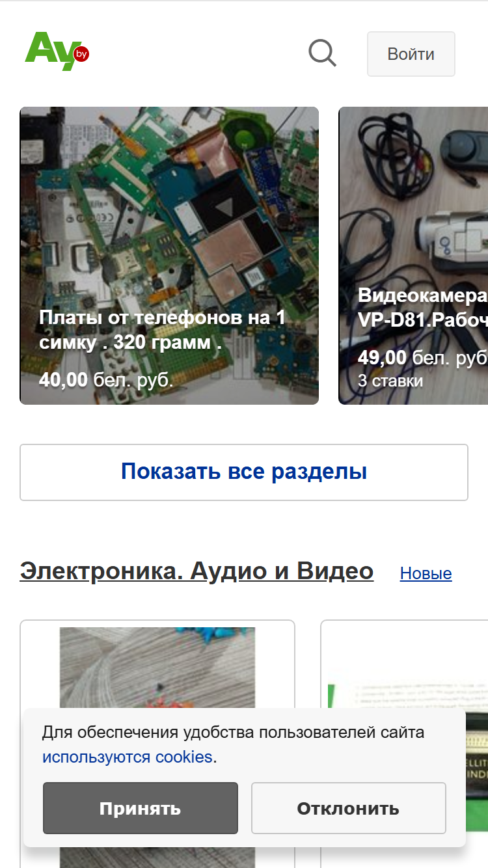Click the red 'by' badge on the logo

[x=81, y=54]
